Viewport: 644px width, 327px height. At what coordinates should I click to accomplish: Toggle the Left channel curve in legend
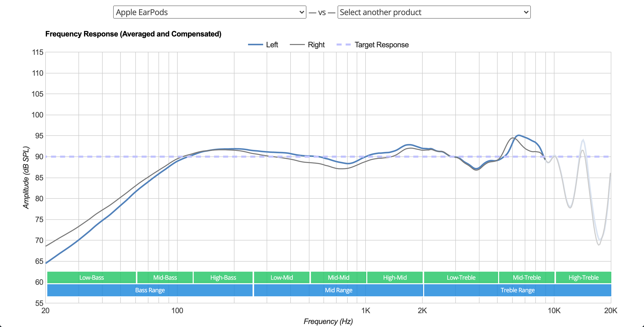(x=272, y=45)
